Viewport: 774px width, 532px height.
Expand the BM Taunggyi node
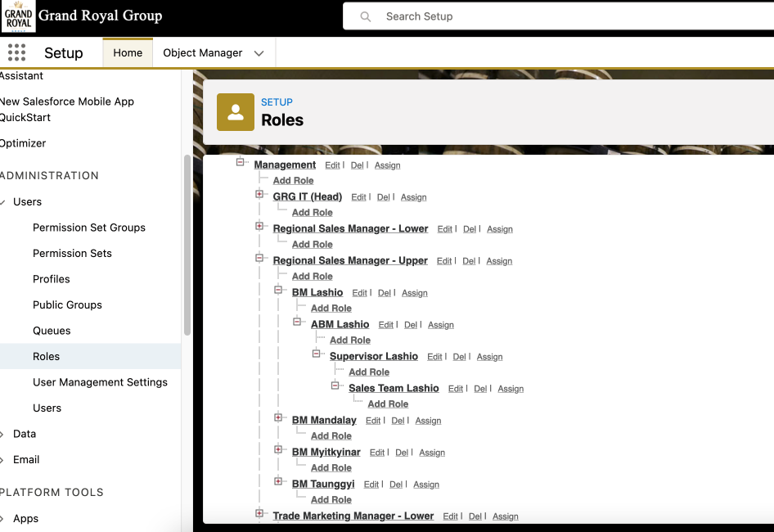click(x=278, y=481)
